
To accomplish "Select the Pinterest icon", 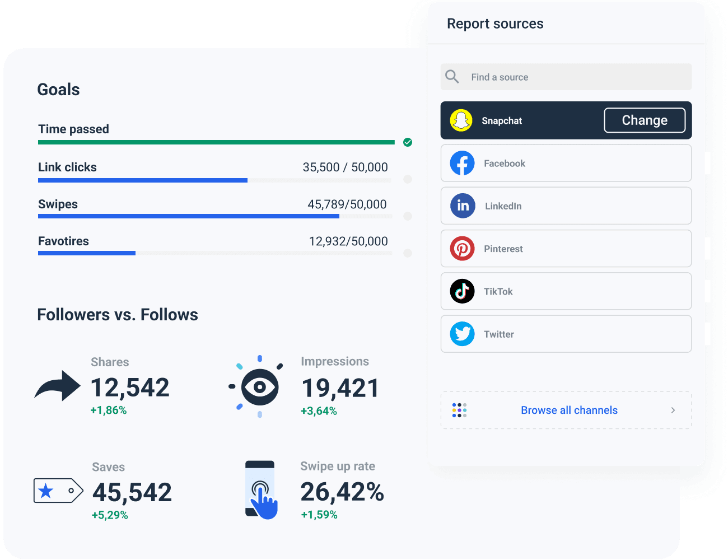I will (462, 249).
